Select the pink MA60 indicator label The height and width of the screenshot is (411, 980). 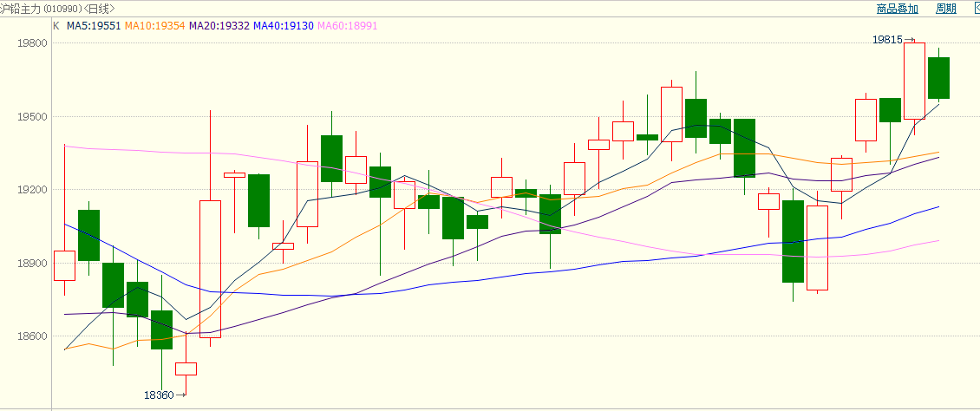349,26
